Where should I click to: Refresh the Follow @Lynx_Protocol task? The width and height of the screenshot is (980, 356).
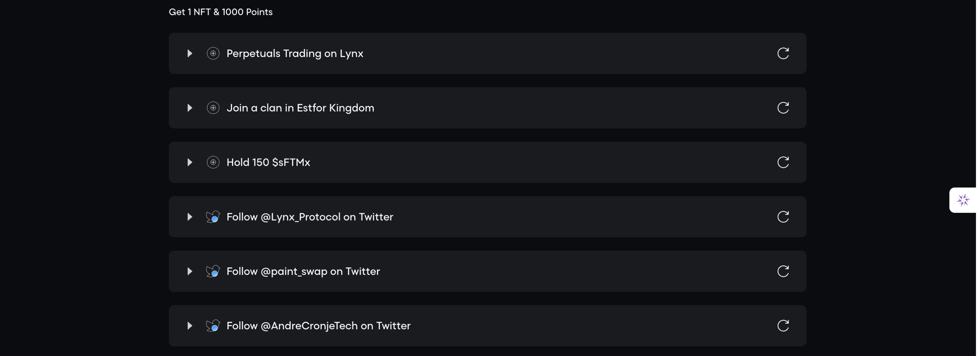click(x=783, y=217)
